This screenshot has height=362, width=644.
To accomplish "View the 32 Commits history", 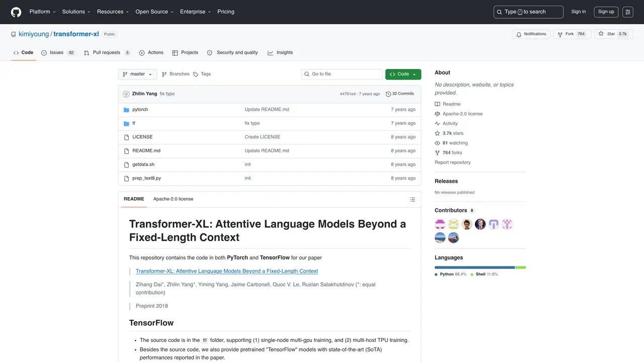I will 400,94.
